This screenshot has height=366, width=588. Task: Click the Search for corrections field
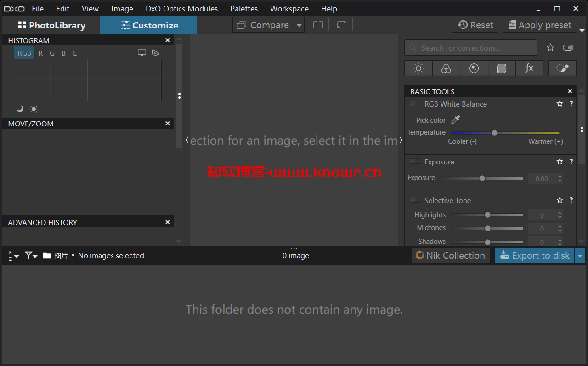pos(471,48)
